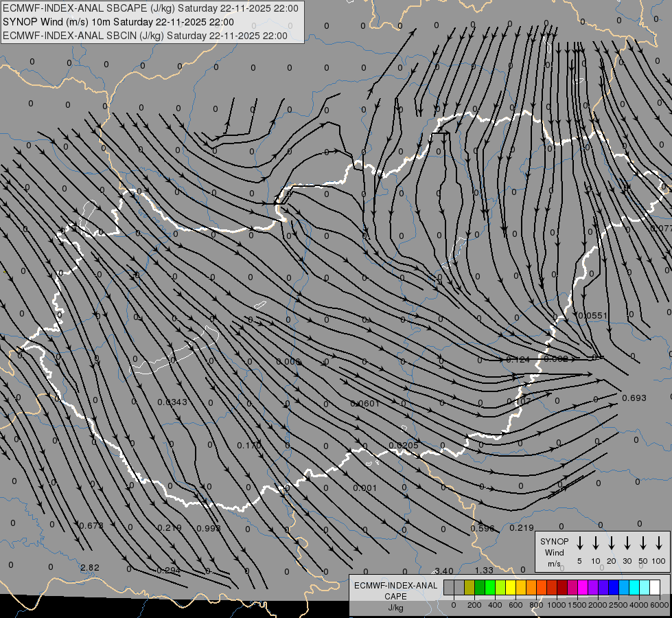This screenshot has width=672, height=618.
Task: Click the 4000 tick label on the CAPE scale
Action: tap(638, 605)
